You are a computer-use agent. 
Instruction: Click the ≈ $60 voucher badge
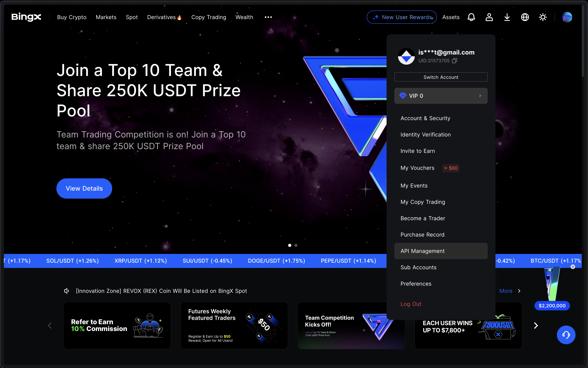point(451,168)
